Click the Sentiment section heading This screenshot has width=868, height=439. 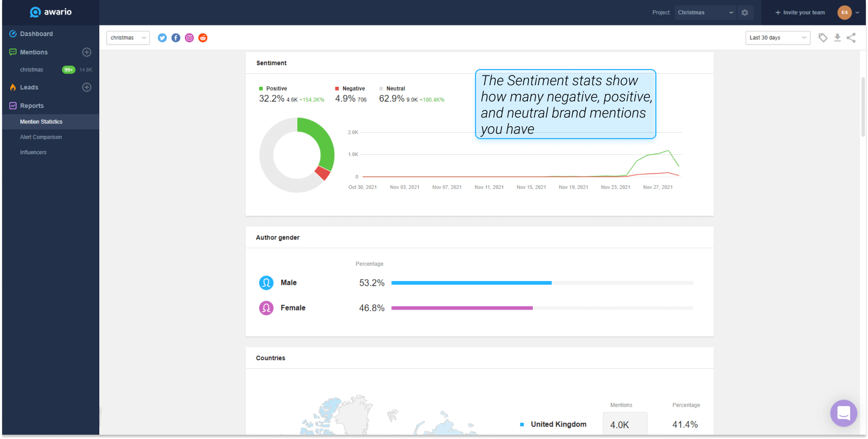(271, 63)
